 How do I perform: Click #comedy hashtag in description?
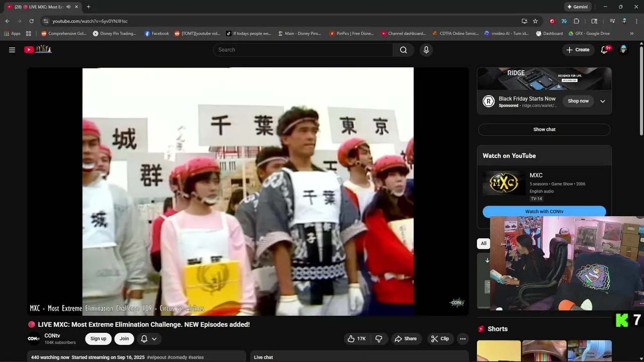point(177,357)
